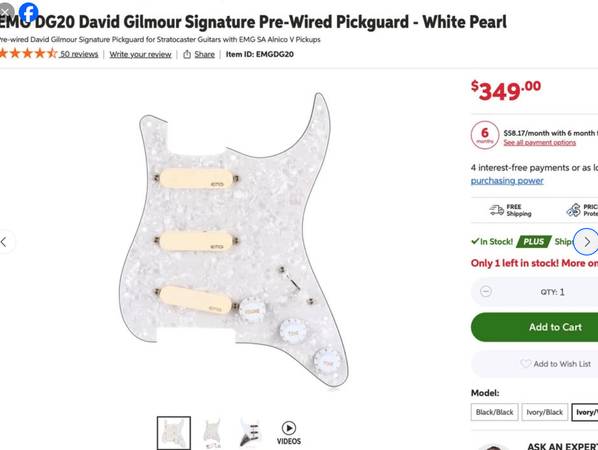Show previous product image arrow

tap(5, 242)
